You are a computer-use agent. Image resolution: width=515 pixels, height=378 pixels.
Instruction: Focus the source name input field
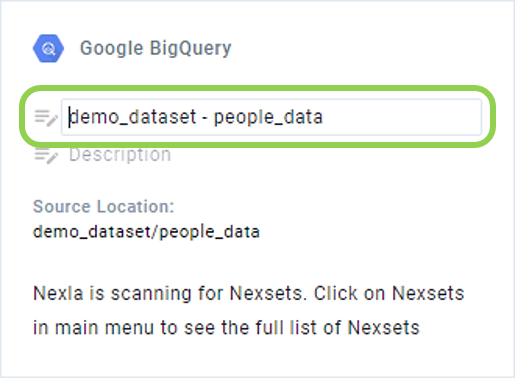pos(271,117)
